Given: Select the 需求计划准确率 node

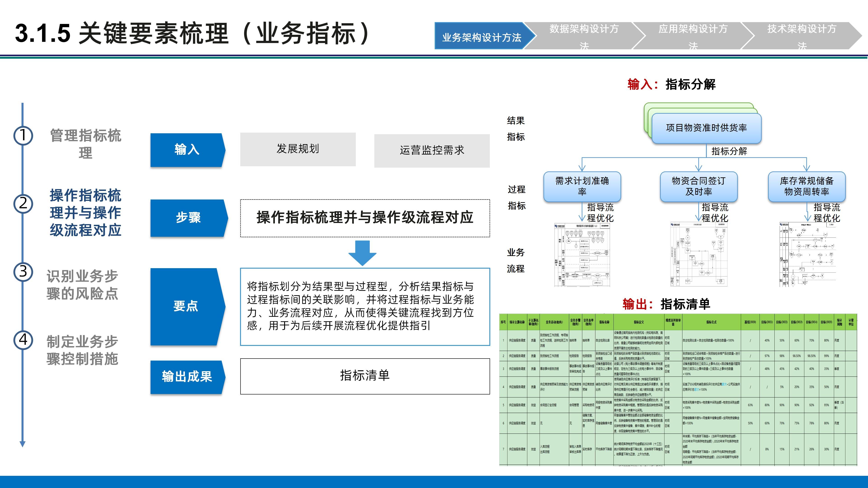Looking at the screenshot, I should click(x=582, y=187).
